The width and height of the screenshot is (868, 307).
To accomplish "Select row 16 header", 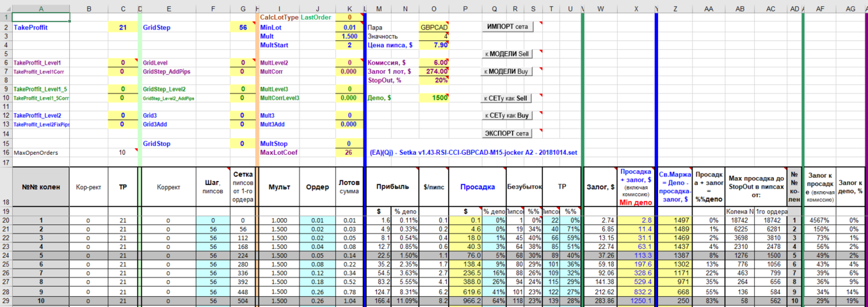I will click(x=6, y=153).
